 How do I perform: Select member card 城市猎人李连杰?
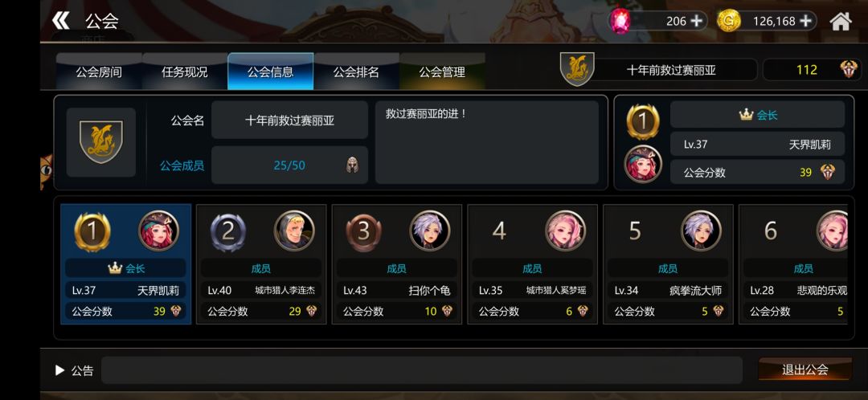[261, 264]
